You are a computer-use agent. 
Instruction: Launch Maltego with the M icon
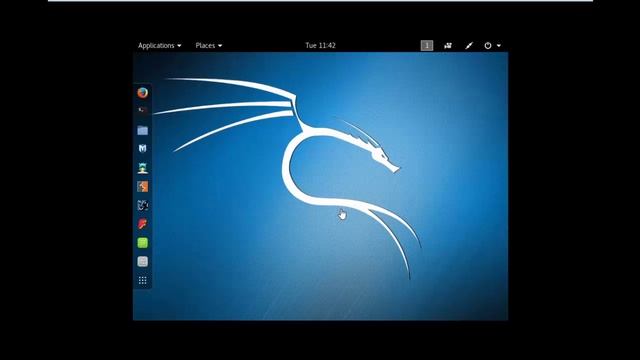click(142, 149)
